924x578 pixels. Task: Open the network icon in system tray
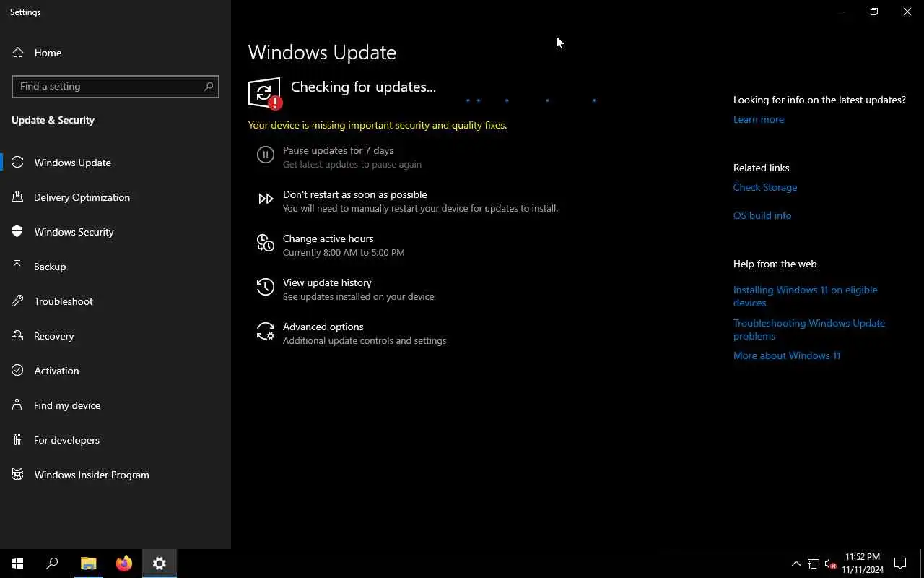[814, 564]
